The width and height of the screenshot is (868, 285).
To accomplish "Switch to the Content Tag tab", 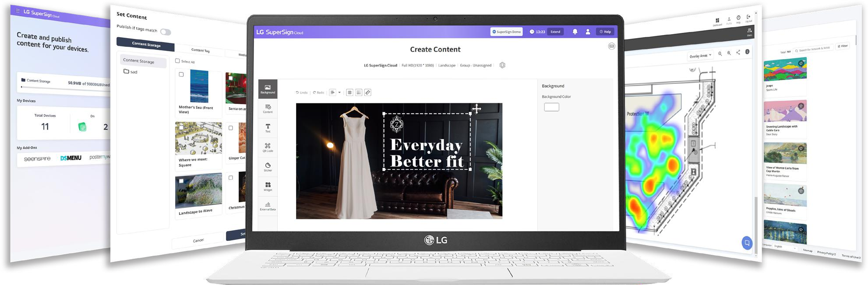I will (x=201, y=50).
